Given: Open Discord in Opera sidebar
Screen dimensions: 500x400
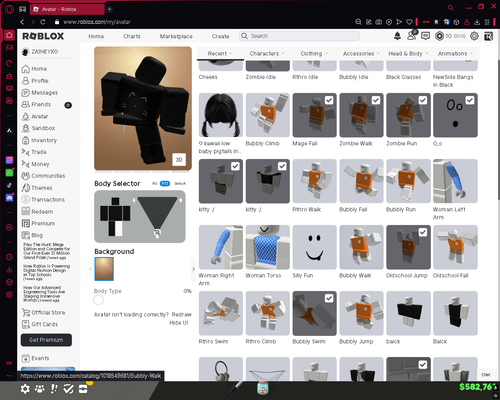Looking at the screenshot, I should click(9, 198).
